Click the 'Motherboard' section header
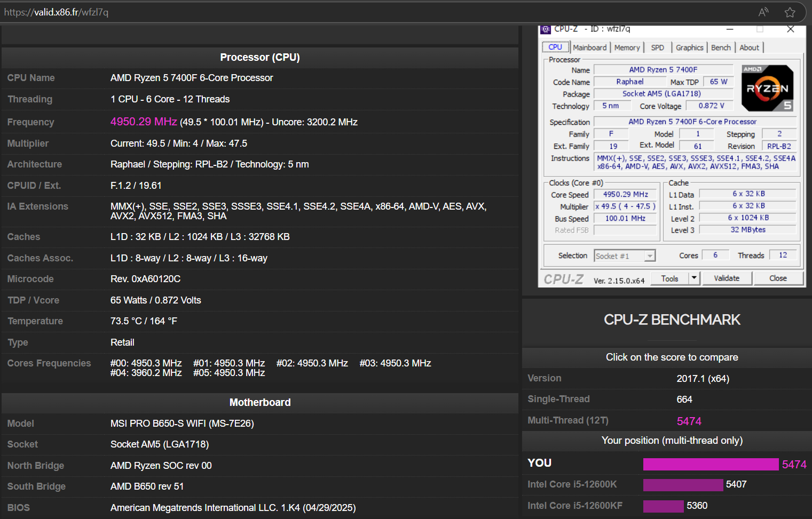Screen dimensions: 812x519 coord(260,402)
